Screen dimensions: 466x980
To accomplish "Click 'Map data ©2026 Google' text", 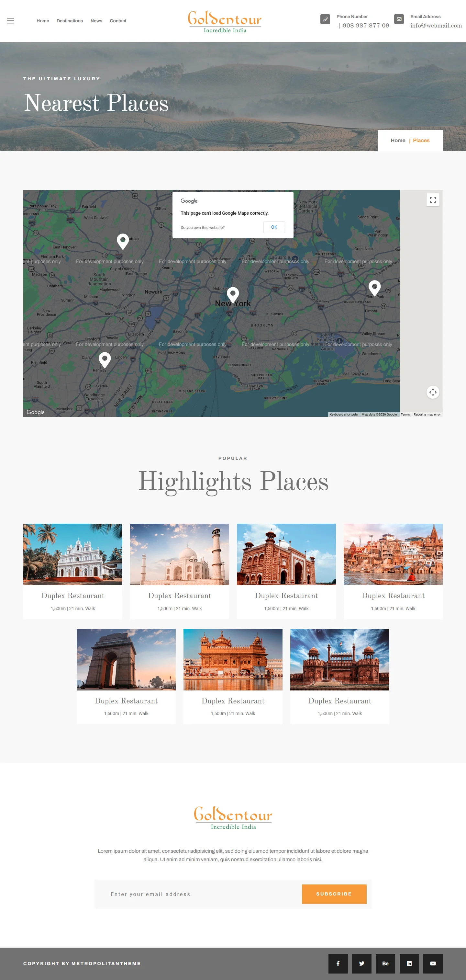I will pos(379,414).
